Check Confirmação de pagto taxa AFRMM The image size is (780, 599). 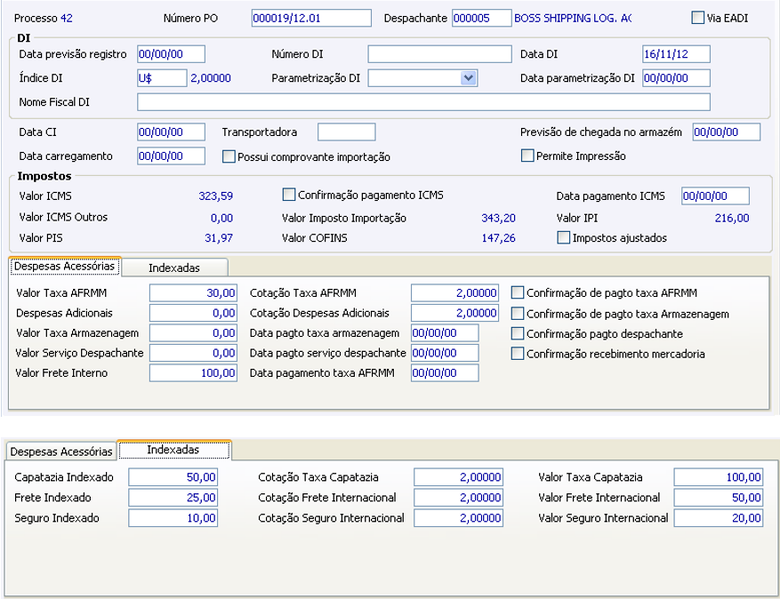(x=517, y=293)
